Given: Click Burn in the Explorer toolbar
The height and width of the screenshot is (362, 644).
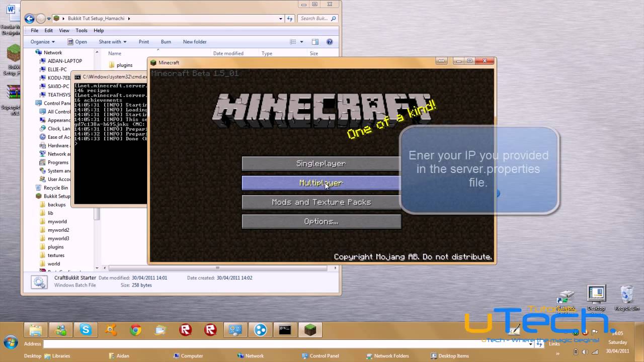Looking at the screenshot, I should [166, 42].
